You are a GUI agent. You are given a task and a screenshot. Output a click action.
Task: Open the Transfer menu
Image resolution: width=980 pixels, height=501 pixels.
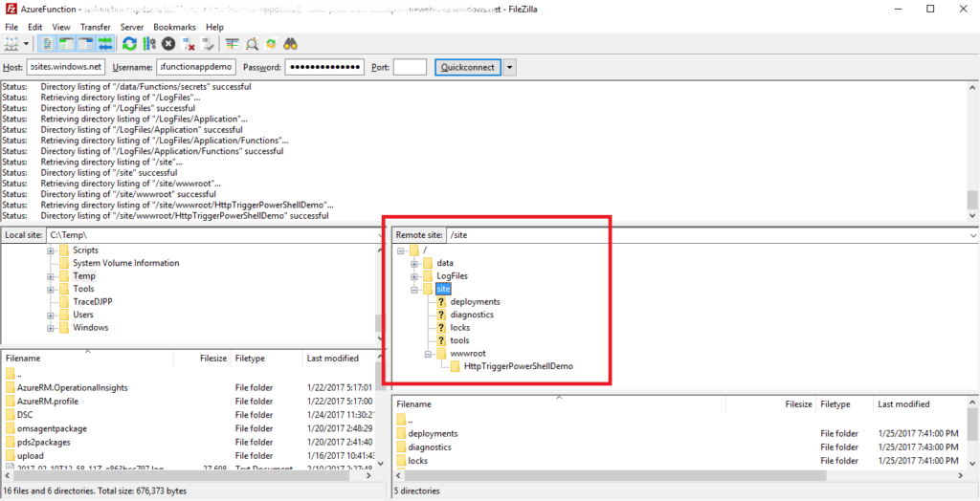pyautogui.click(x=95, y=28)
